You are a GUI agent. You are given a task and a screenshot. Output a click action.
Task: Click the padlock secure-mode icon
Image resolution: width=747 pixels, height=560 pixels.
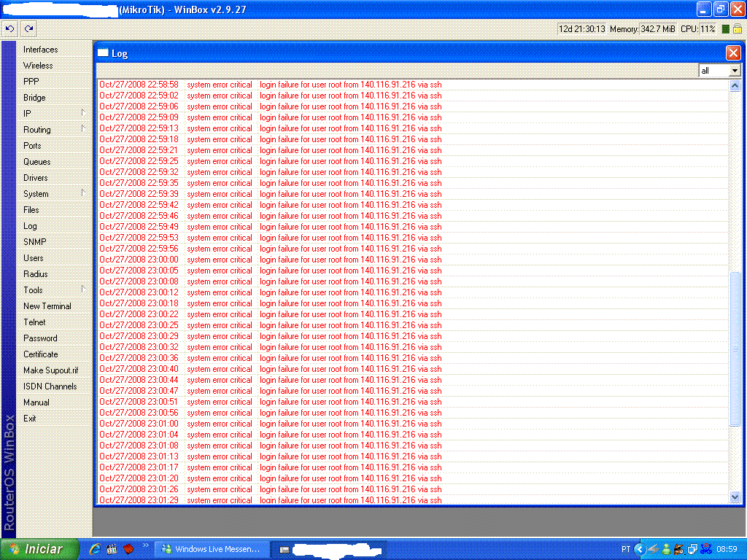coord(737,28)
